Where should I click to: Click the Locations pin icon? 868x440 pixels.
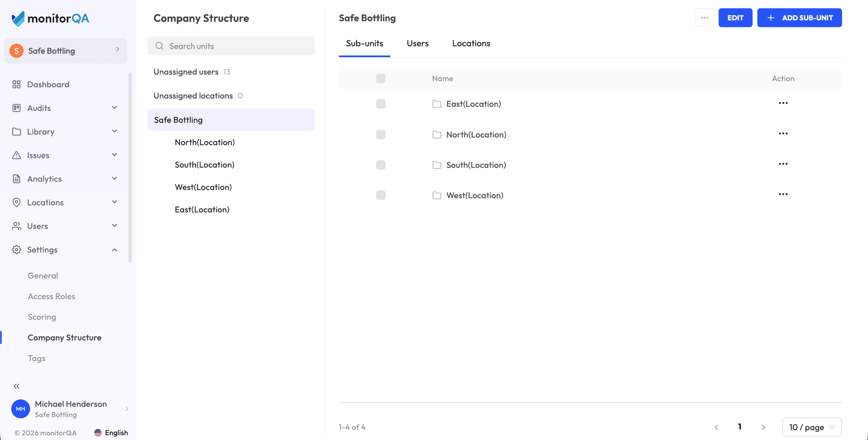click(x=17, y=202)
